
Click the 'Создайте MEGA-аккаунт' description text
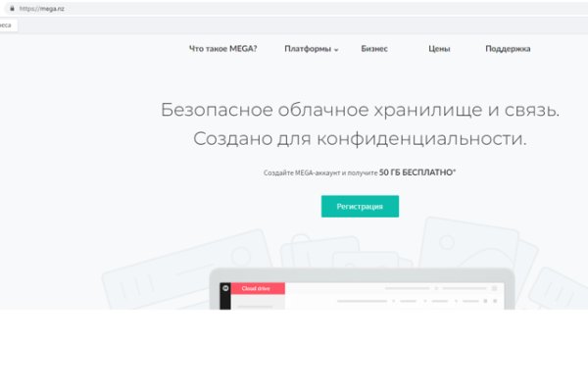(319, 172)
